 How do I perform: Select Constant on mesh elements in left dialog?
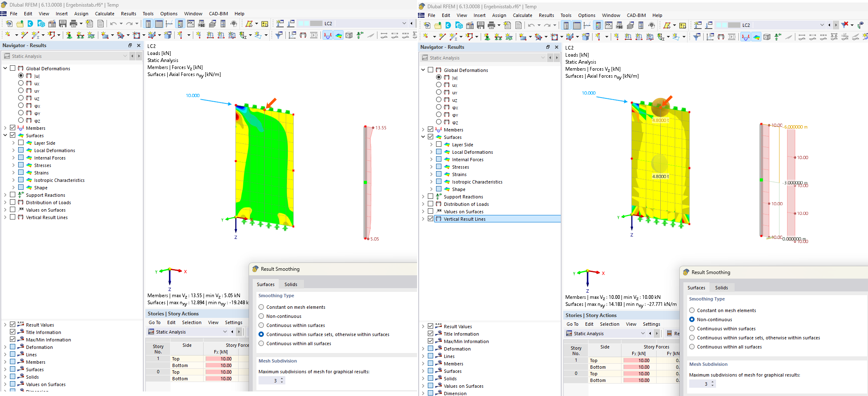[x=261, y=307]
